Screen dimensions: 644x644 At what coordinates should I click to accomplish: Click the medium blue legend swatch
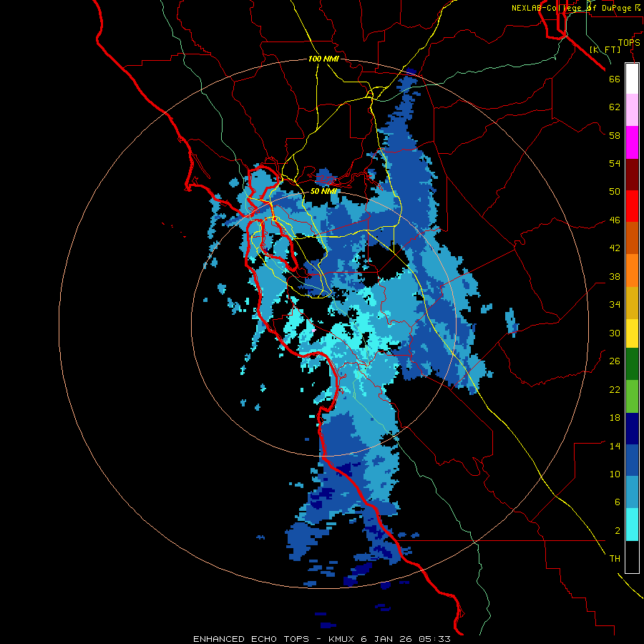point(632,461)
